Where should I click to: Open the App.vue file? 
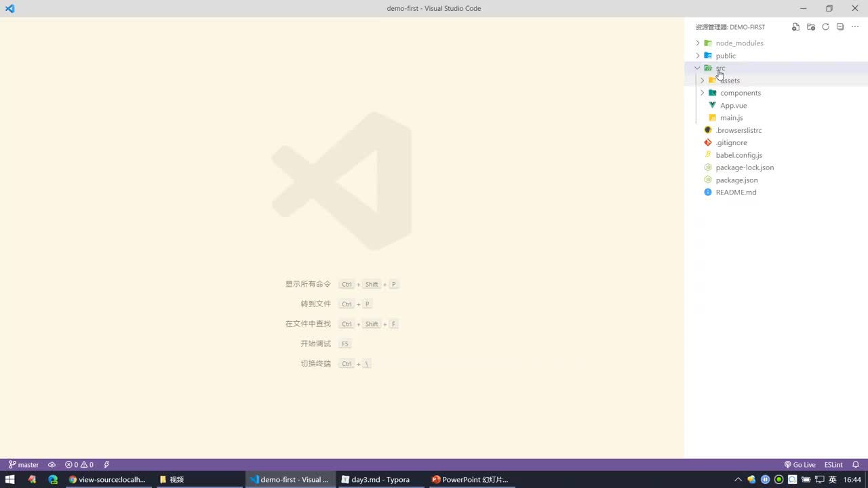click(733, 106)
